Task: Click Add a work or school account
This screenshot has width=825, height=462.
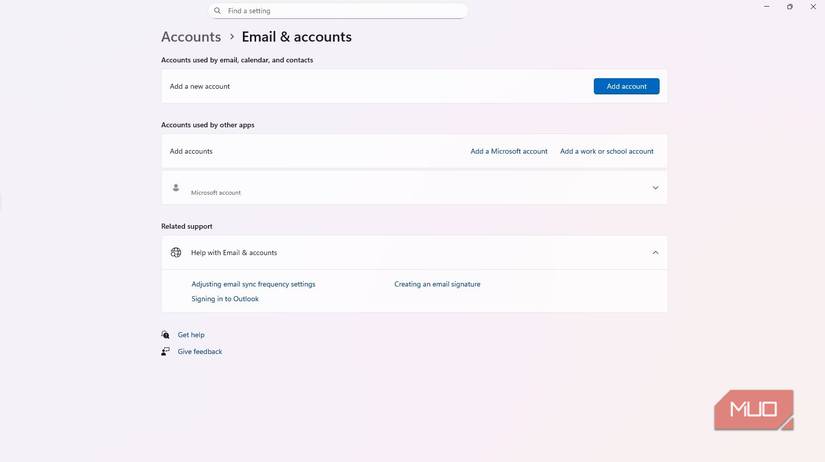Action: pos(606,151)
